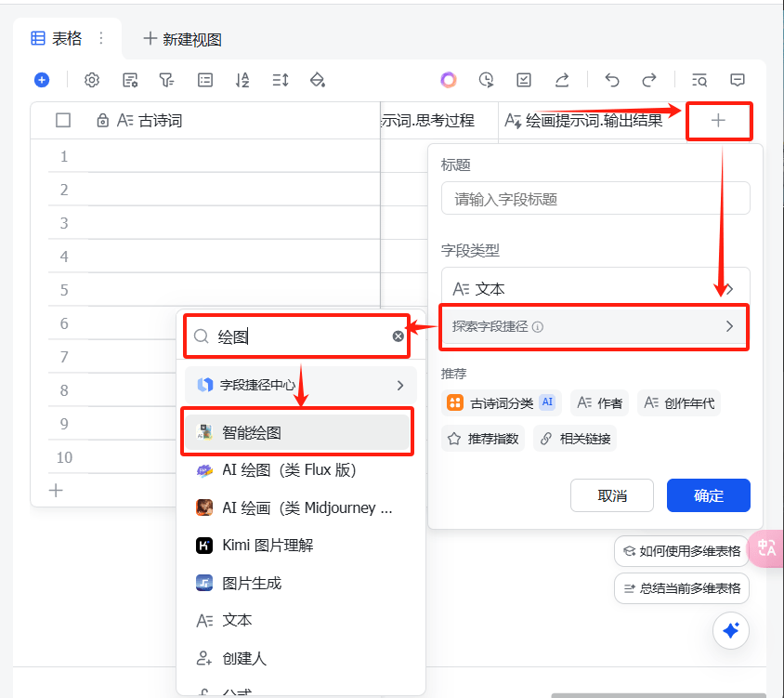Image resolution: width=784 pixels, height=698 pixels.
Task: Select AI 绘图 (类 Flux 版) option
Action: point(300,470)
